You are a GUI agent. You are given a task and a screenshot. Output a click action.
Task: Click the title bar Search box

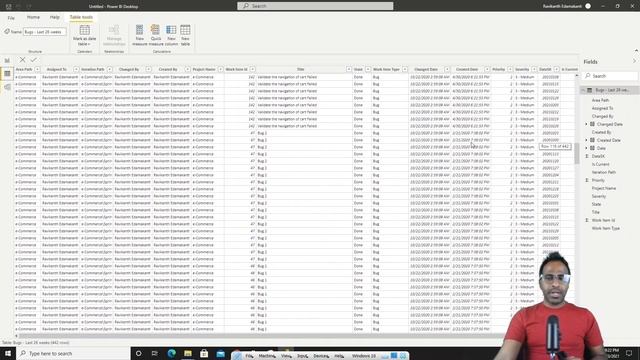[x=315, y=6]
